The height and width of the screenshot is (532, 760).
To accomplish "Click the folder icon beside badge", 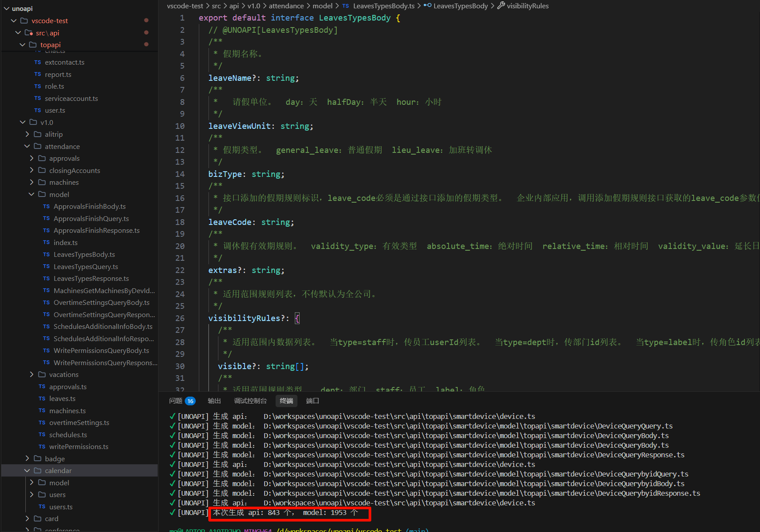I will [38, 459].
